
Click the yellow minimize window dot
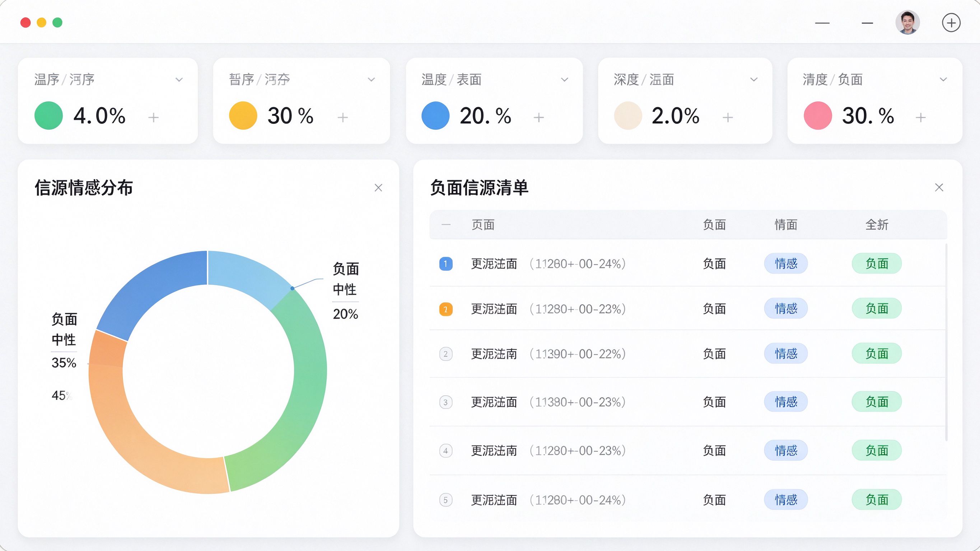pos(42,23)
